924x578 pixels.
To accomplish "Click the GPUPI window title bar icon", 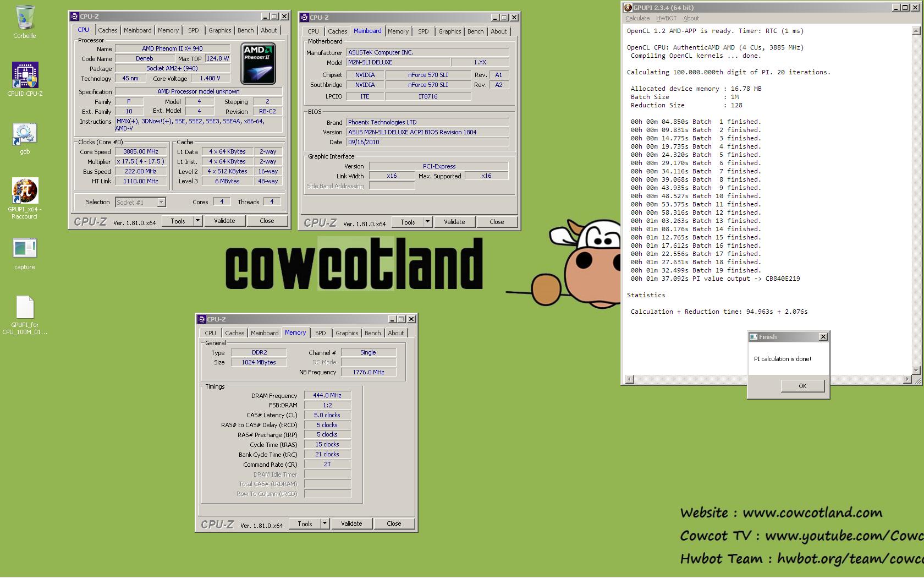I will point(628,8).
